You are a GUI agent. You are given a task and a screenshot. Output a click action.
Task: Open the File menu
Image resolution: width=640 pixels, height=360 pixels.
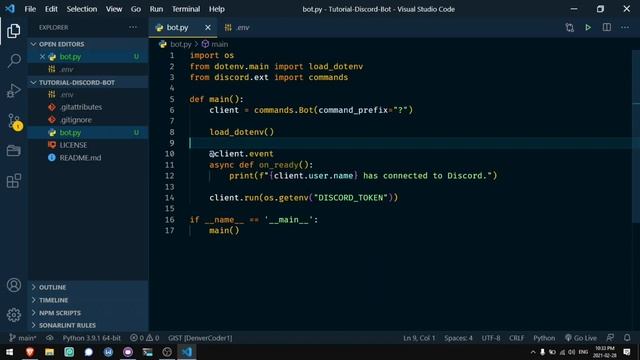point(30,9)
